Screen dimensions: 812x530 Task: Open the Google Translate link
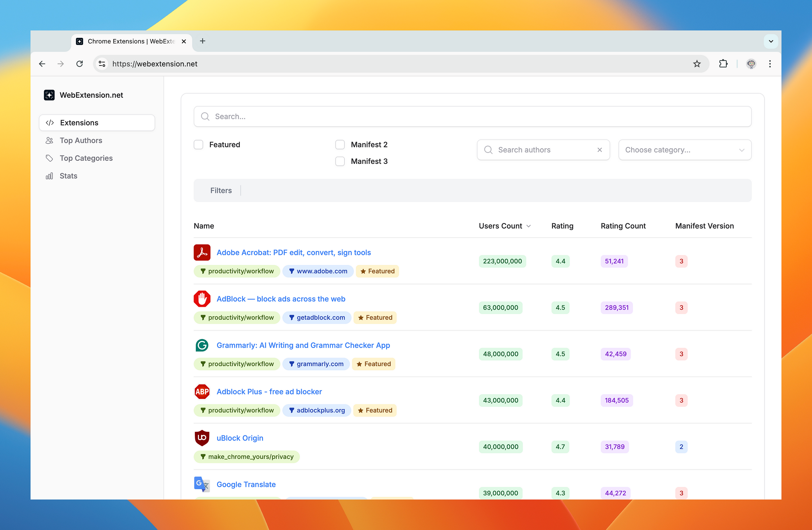pos(246,484)
